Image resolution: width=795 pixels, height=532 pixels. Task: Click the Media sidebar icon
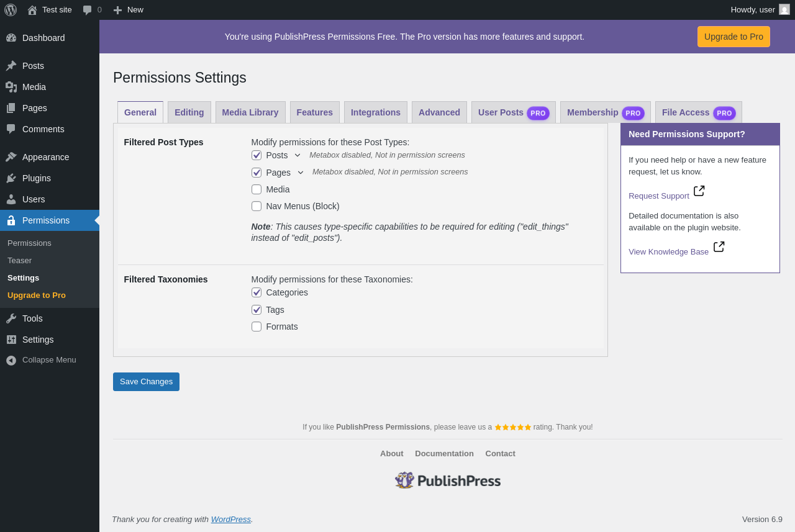[11, 87]
